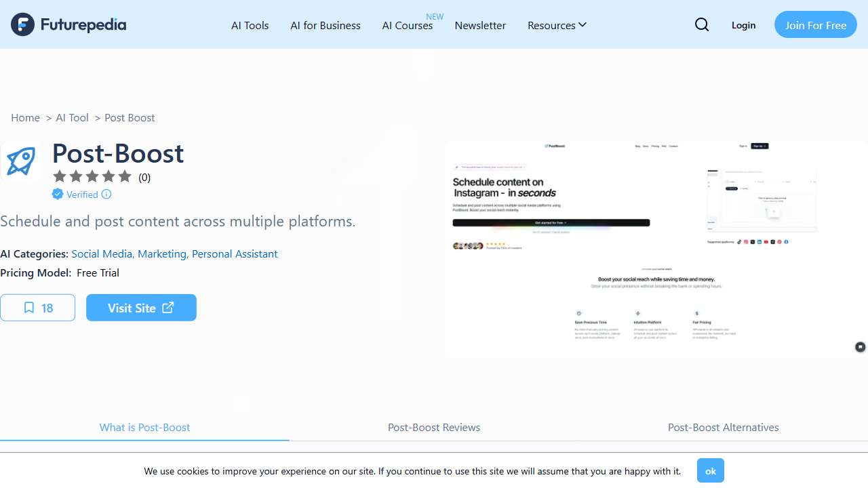
Task: Open the search magnifier icon
Action: point(702,25)
